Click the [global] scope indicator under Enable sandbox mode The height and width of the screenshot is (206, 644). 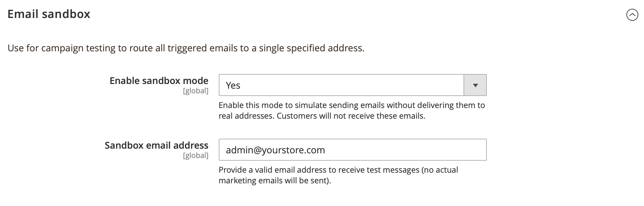[x=196, y=90]
